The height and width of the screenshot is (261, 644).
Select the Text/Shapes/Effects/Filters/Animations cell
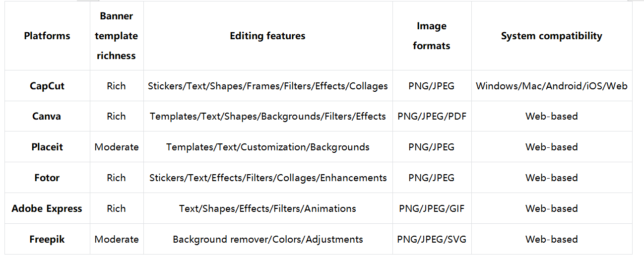tap(267, 208)
